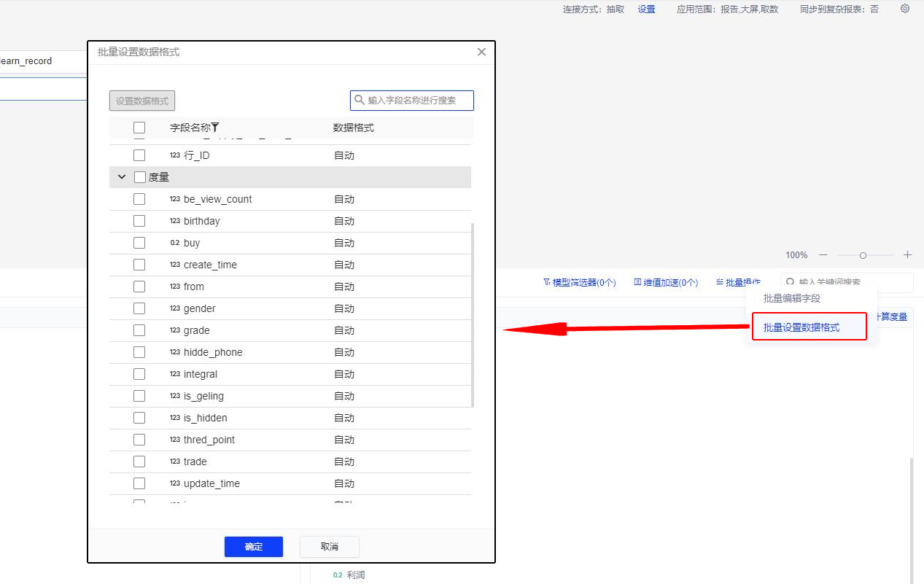The image size is (924, 584).
Task: Check the 度量 group checkbox
Action: pyautogui.click(x=139, y=176)
